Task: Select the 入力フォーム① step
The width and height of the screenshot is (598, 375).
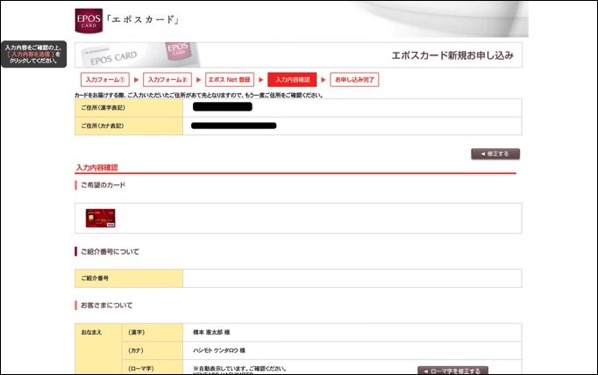Action: [105, 80]
